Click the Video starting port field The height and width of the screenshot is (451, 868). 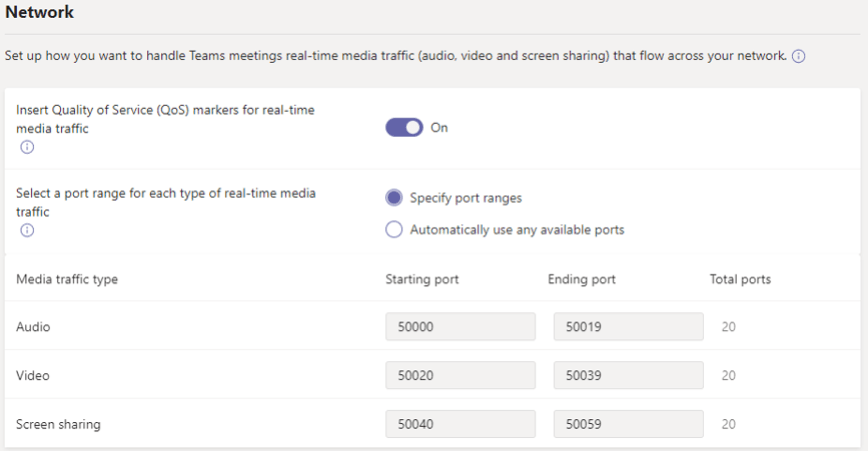click(461, 376)
